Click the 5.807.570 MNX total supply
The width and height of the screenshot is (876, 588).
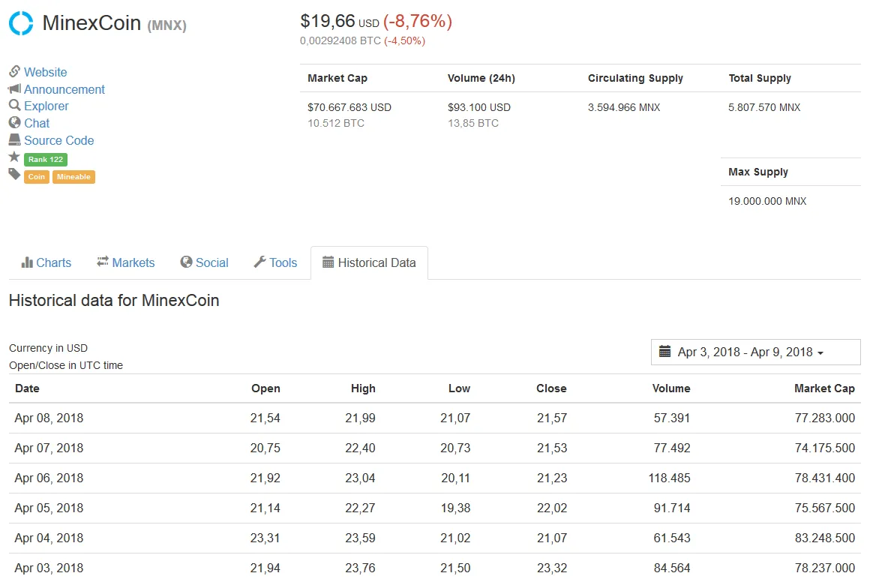tap(764, 107)
